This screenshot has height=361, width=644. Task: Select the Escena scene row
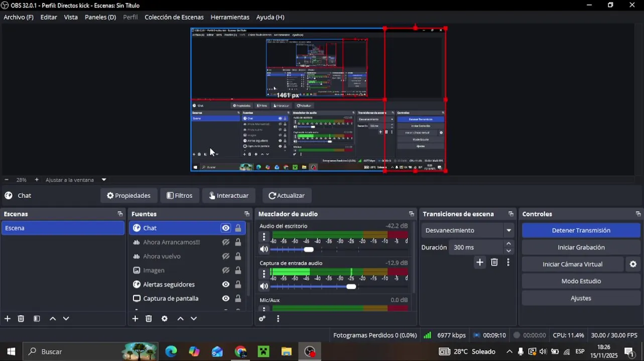click(63, 228)
